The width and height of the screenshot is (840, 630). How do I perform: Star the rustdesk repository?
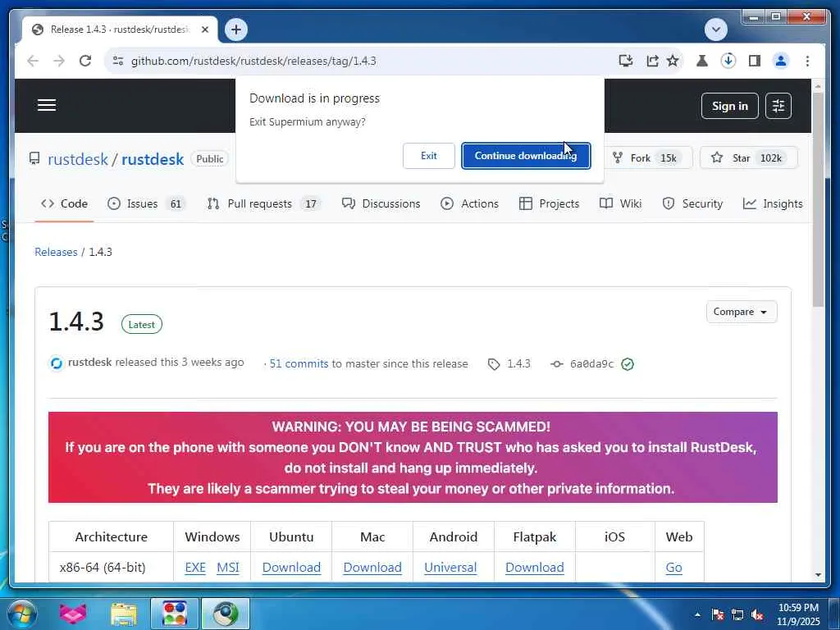point(749,158)
